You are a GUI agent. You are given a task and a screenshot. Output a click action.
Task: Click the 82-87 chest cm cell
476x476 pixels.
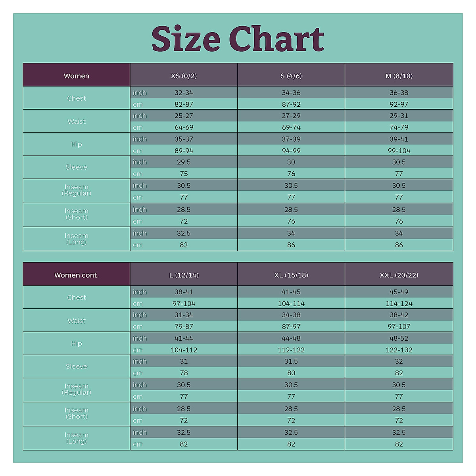[x=184, y=104]
